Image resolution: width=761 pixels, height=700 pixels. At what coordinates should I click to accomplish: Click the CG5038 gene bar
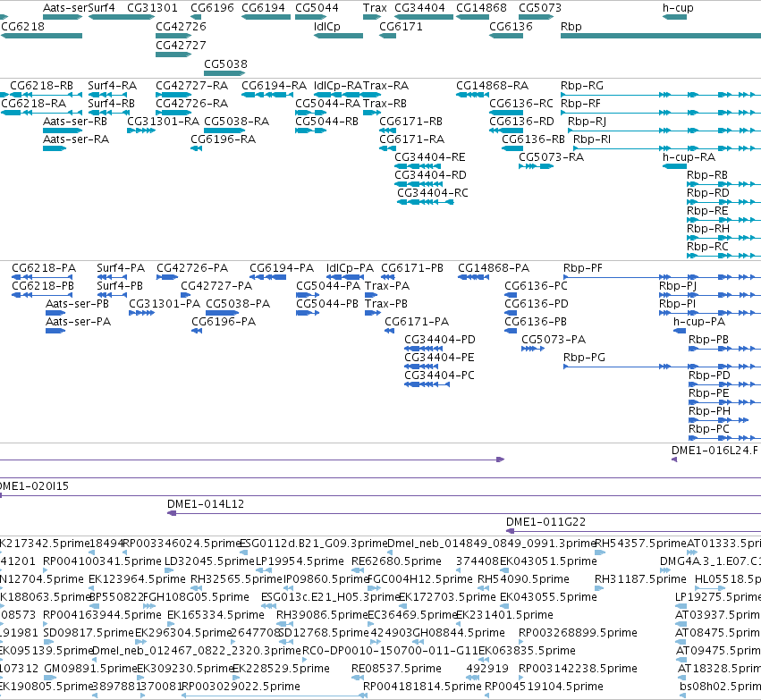point(224,73)
